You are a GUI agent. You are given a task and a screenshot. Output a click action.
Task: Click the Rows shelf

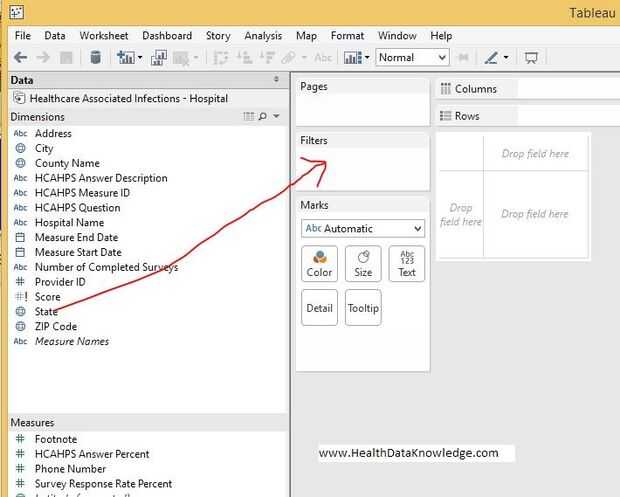tap(528, 116)
